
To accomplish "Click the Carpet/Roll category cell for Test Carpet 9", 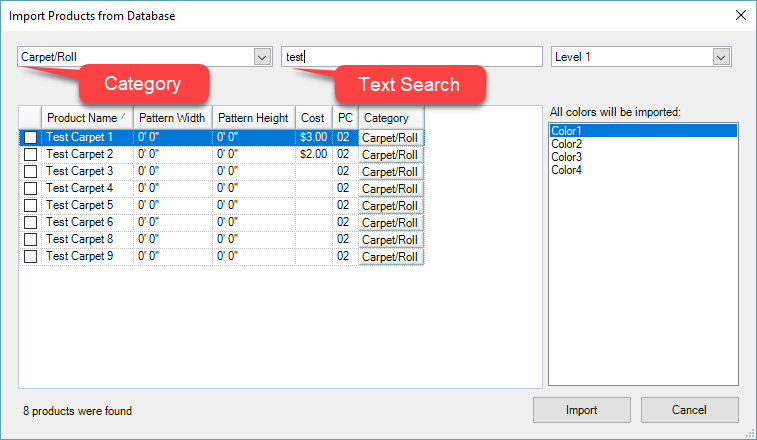I will 391,256.
